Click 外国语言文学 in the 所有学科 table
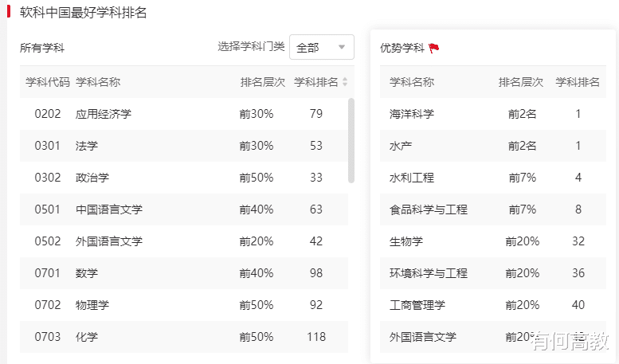619x364 pixels. [x=109, y=241]
